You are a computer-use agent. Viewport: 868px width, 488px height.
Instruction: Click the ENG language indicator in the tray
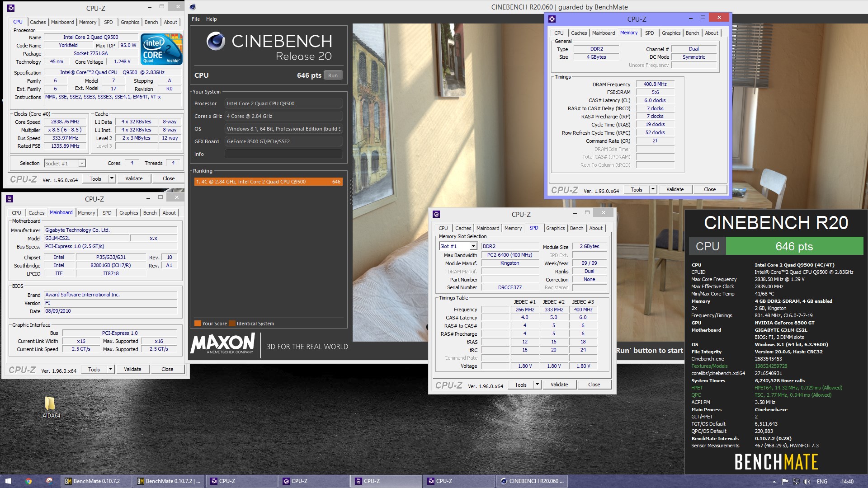click(x=822, y=482)
